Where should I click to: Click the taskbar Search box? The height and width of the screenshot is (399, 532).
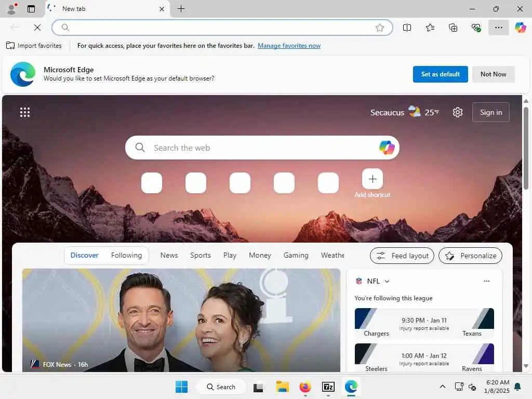[x=221, y=387]
